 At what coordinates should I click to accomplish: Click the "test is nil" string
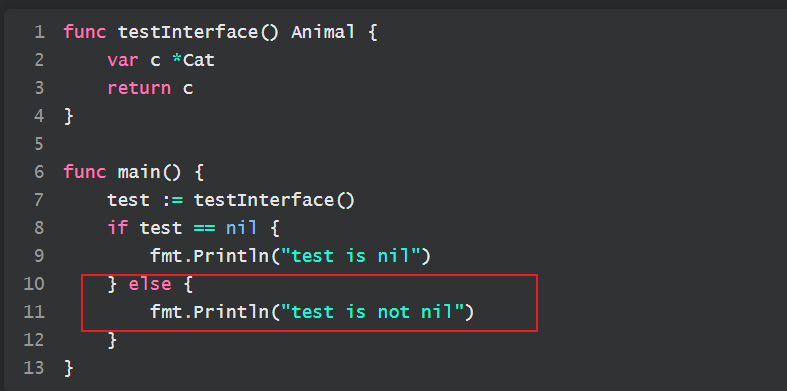tap(350, 257)
